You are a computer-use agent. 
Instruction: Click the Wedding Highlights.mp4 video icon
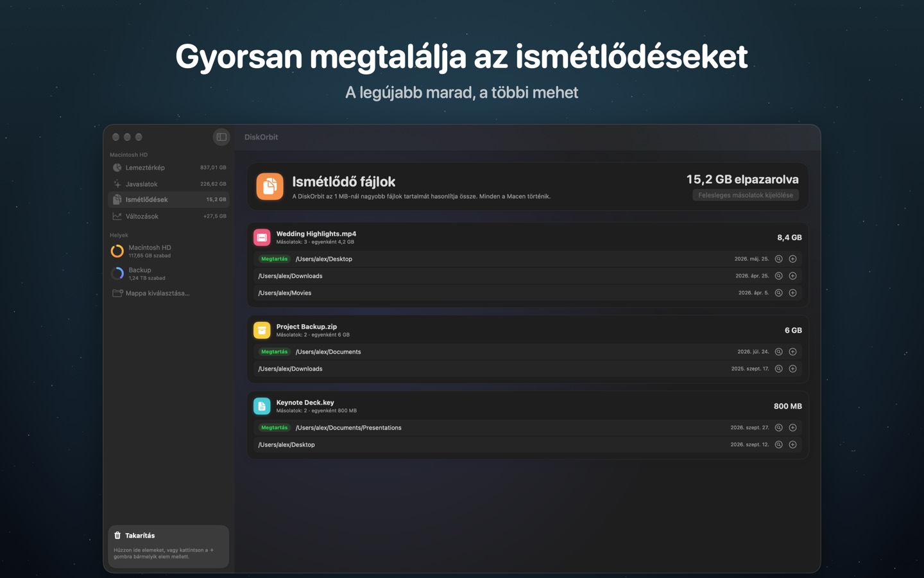point(262,238)
